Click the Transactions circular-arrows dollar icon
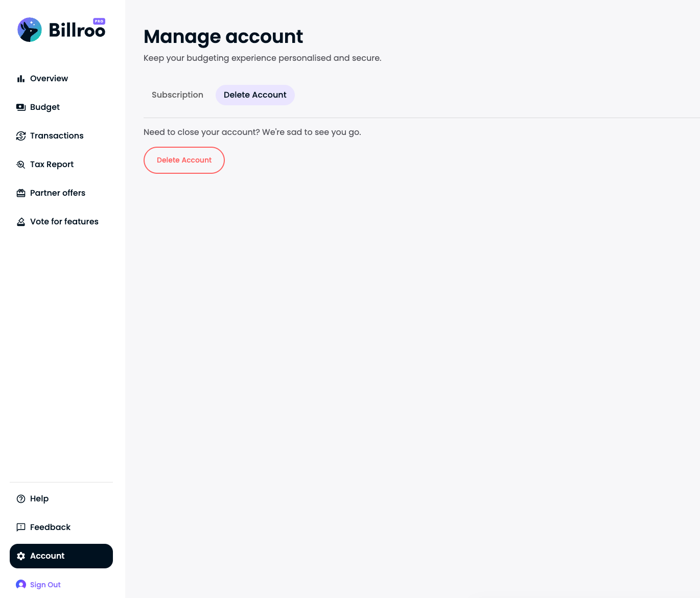This screenshot has width=700, height=598. 21,136
